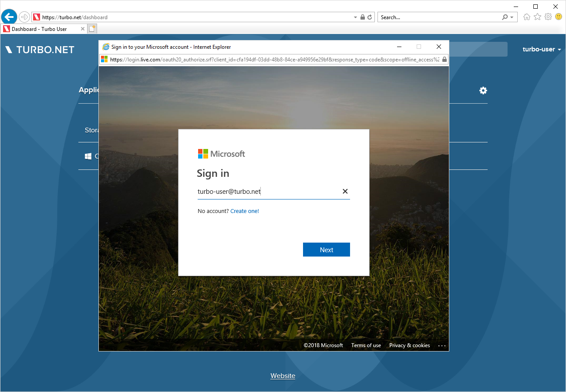
Task: Open the Privacy & cookies link
Action: point(409,345)
